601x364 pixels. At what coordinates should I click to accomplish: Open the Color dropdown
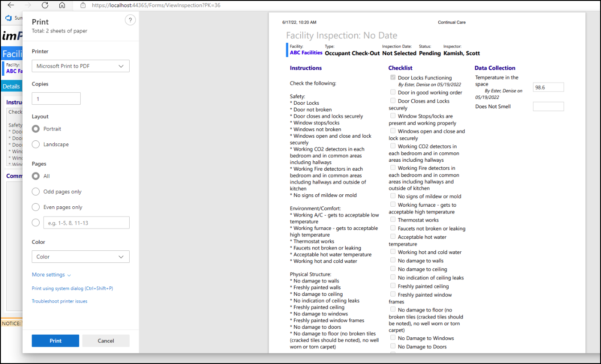pyautogui.click(x=81, y=257)
